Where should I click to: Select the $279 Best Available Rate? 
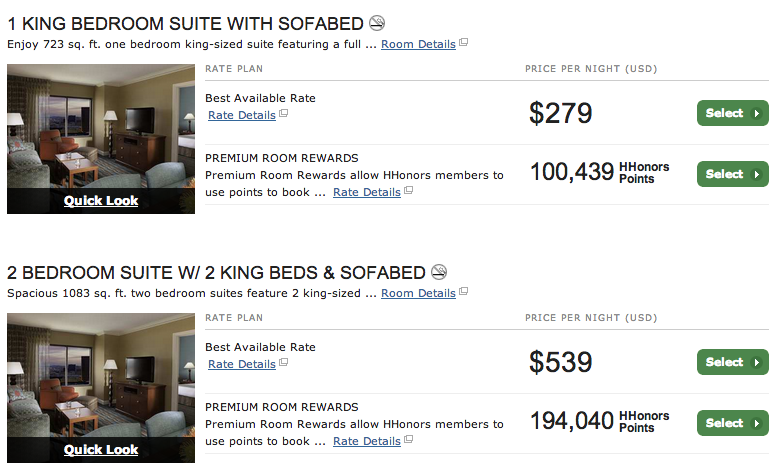click(732, 113)
